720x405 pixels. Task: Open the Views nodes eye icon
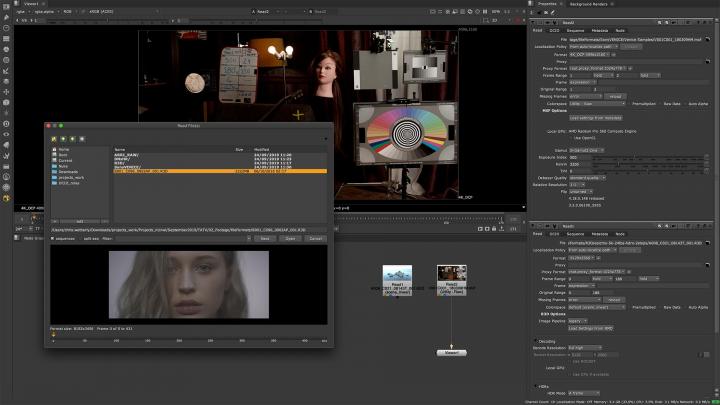[x=6, y=134]
